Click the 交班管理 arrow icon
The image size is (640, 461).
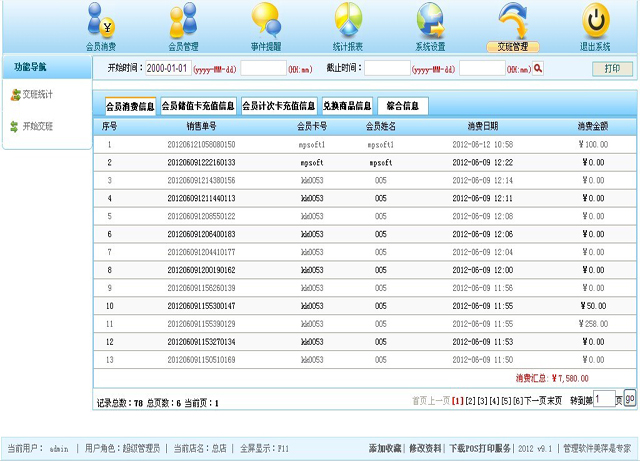512,21
